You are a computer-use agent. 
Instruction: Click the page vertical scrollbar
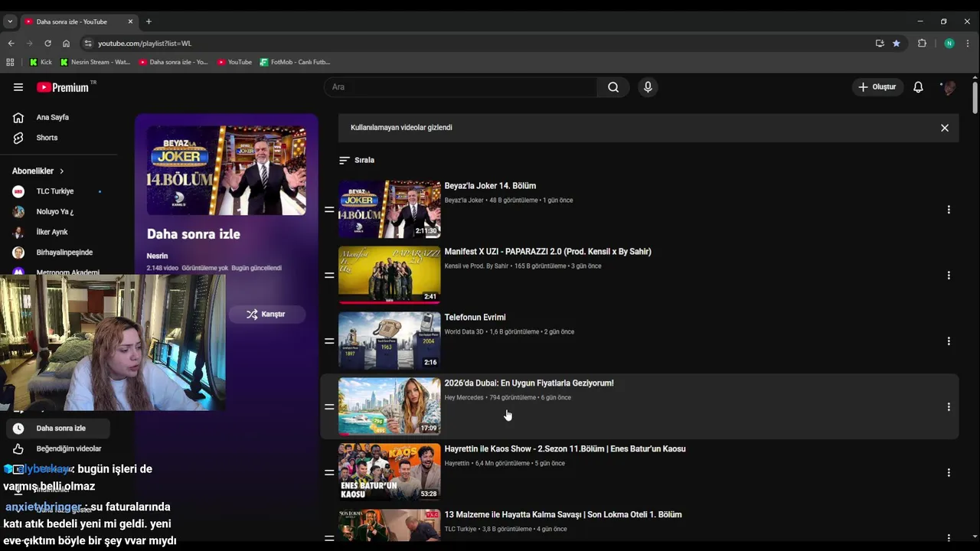point(975,99)
